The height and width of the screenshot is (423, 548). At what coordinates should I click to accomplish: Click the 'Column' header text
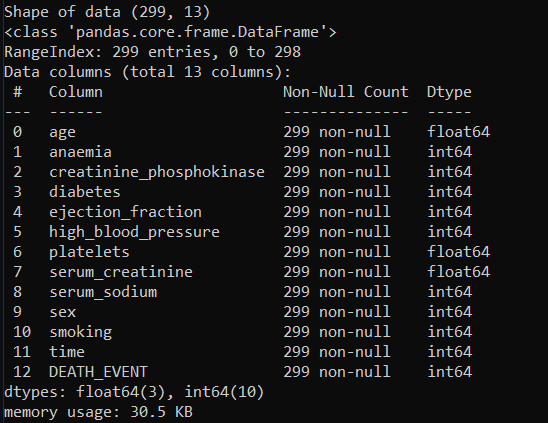click(76, 92)
